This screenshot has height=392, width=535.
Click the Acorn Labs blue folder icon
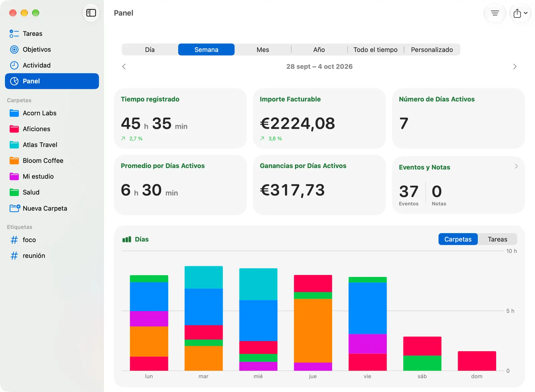click(x=14, y=113)
